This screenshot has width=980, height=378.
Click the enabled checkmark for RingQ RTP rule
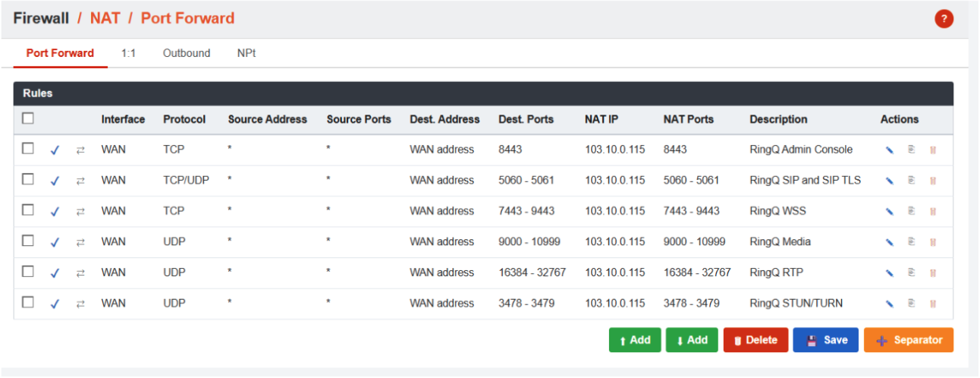(x=55, y=273)
